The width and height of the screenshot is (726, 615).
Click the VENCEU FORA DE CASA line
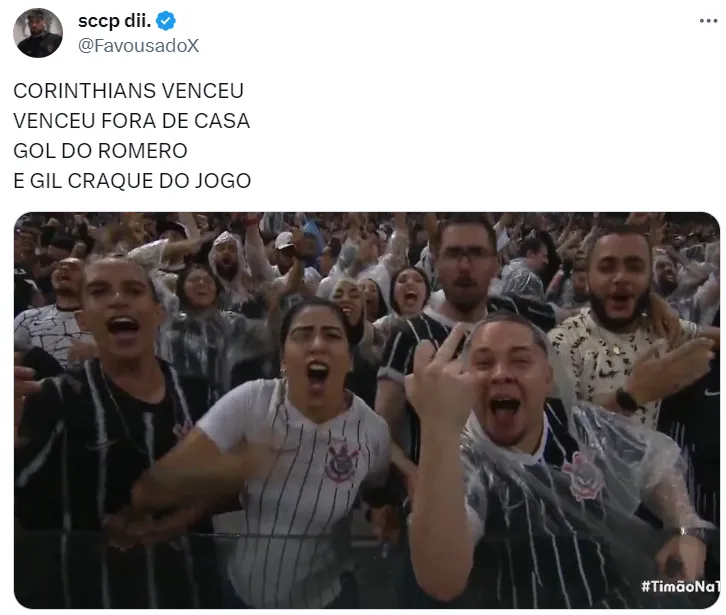pyautogui.click(x=131, y=121)
